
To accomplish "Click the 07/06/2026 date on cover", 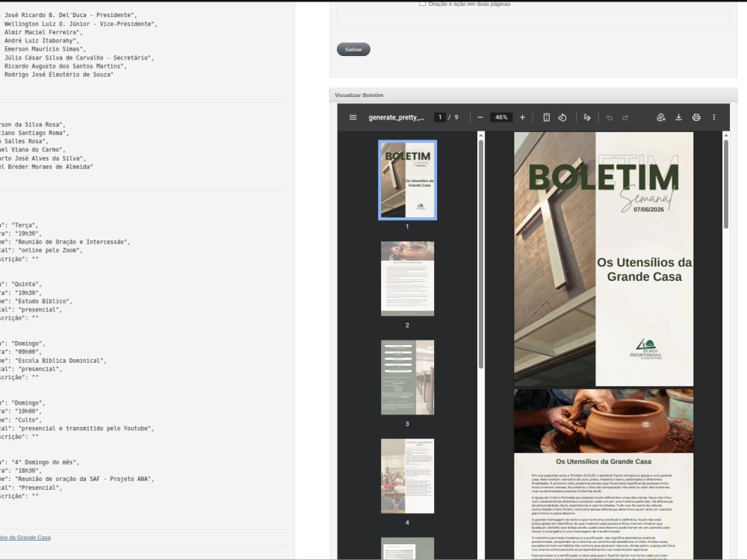I will [648, 210].
